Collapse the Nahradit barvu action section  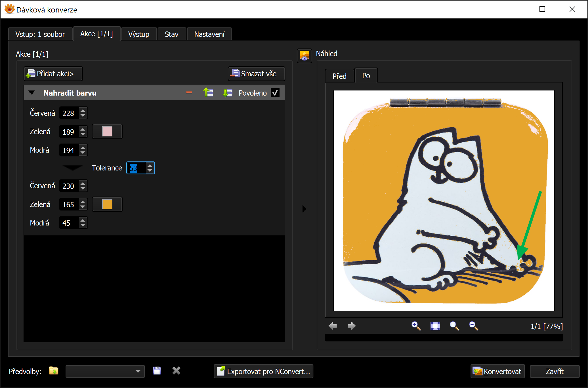(32, 93)
